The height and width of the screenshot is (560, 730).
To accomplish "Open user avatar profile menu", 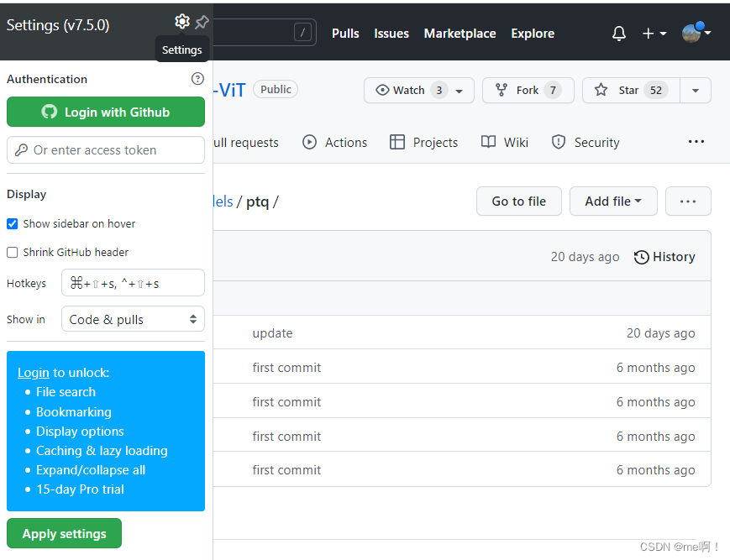I will (x=696, y=33).
